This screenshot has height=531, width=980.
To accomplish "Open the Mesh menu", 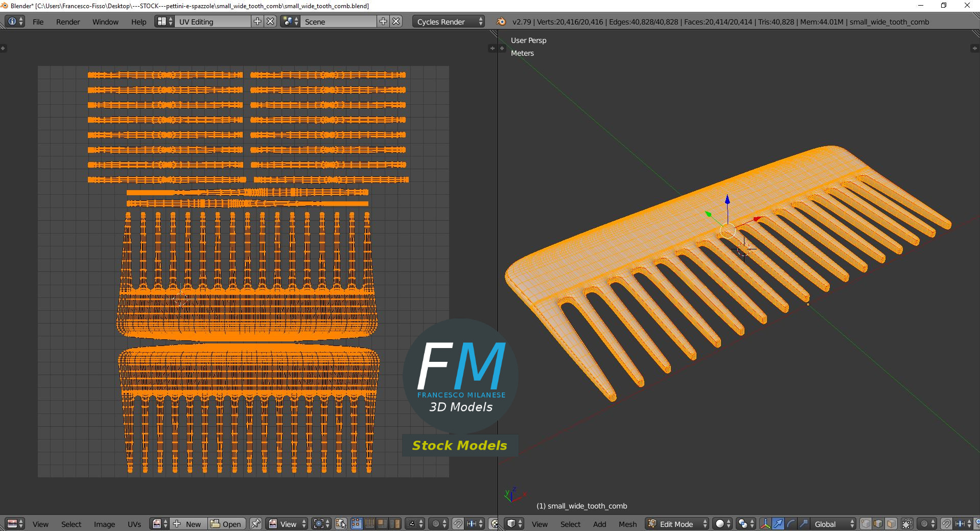I will (627, 524).
